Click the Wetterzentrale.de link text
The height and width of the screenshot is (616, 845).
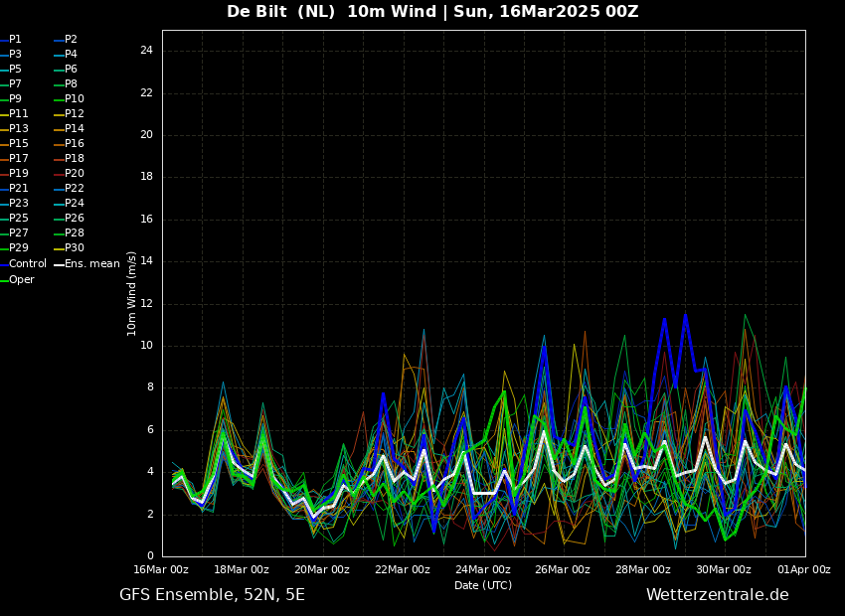tap(717, 595)
